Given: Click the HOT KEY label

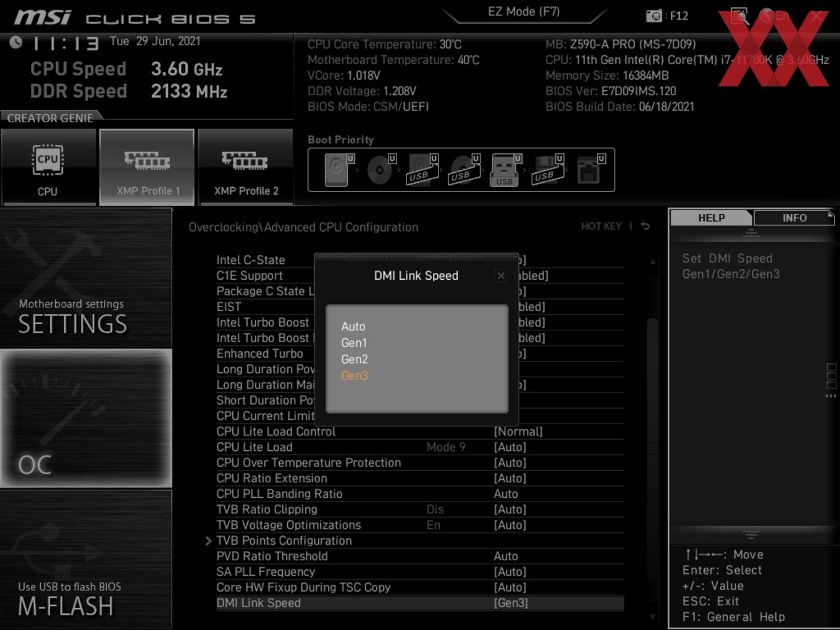Looking at the screenshot, I should [x=601, y=227].
